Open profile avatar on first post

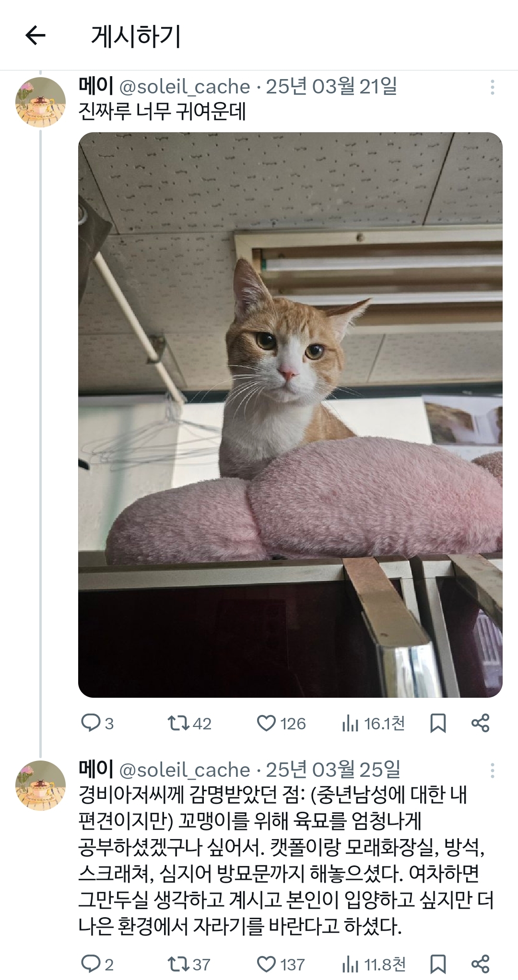[x=40, y=102]
